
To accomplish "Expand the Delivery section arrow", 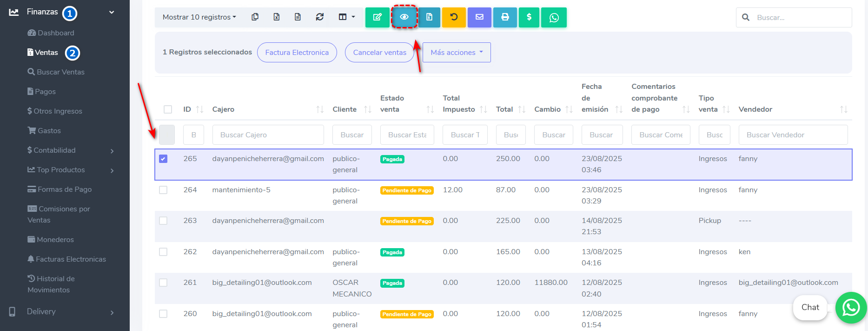I will tap(112, 312).
